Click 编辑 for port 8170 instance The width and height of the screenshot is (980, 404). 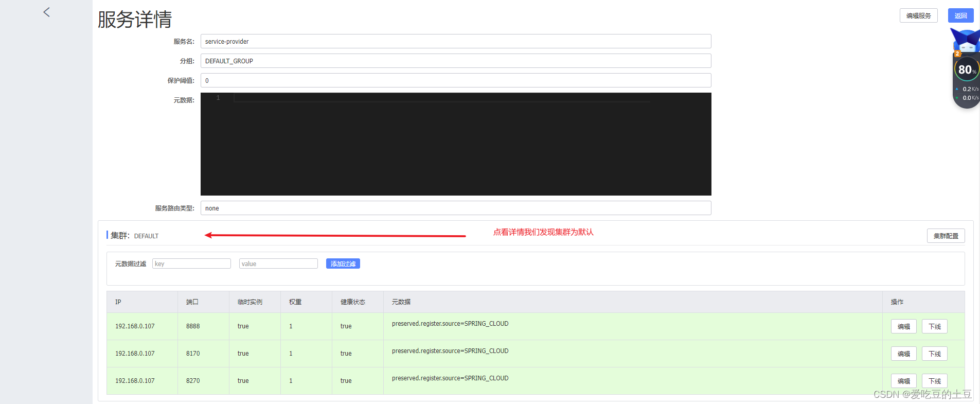coord(903,354)
